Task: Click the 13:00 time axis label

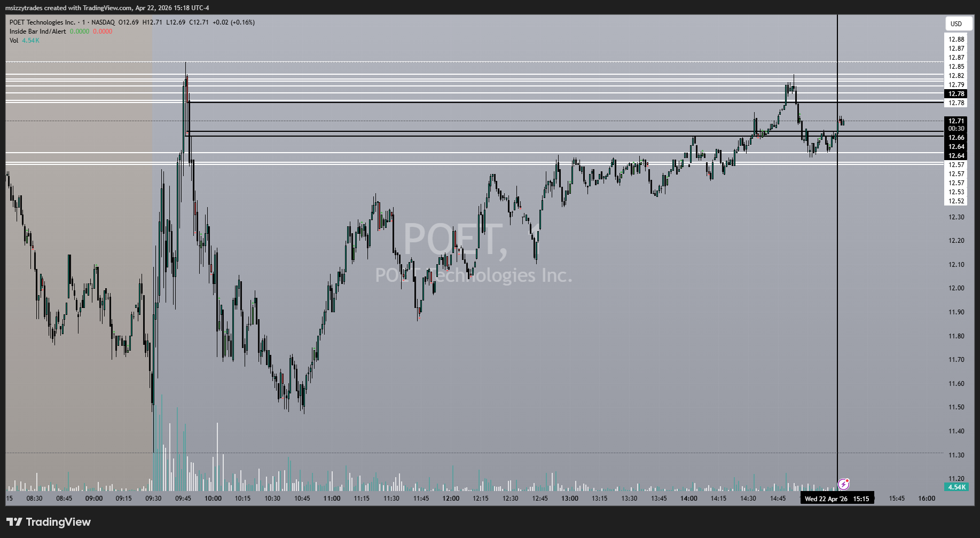Action: pyautogui.click(x=570, y=499)
